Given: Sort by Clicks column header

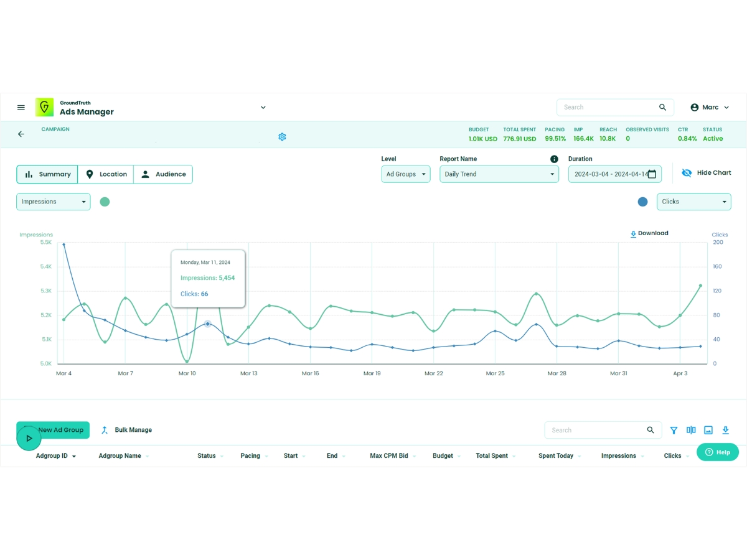Looking at the screenshot, I should coord(677,456).
